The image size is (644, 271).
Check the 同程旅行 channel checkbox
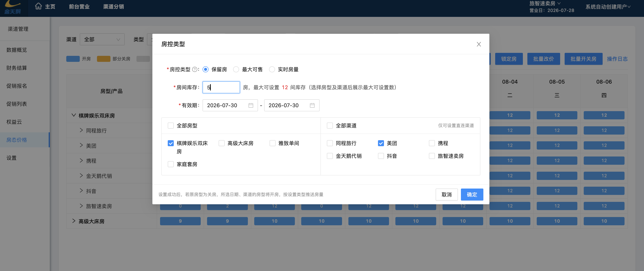click(330, 143)
